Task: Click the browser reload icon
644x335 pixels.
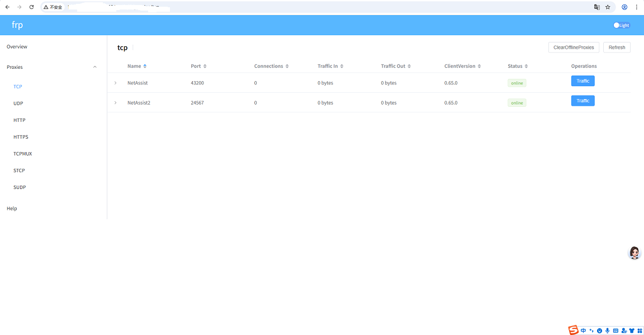Action: pyautogui.click(x=31, y=7)
